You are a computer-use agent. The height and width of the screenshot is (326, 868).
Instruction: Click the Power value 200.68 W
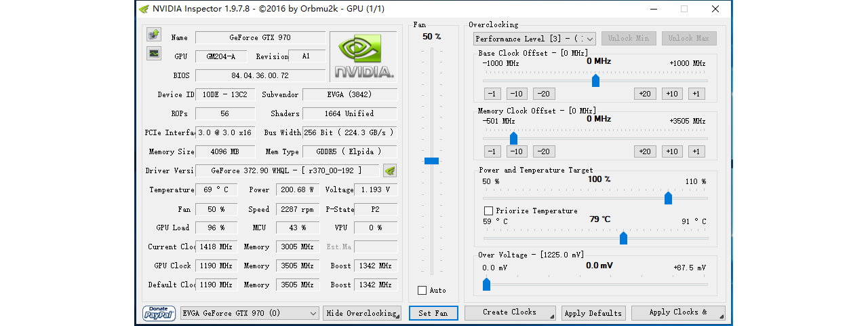(297, 190)
